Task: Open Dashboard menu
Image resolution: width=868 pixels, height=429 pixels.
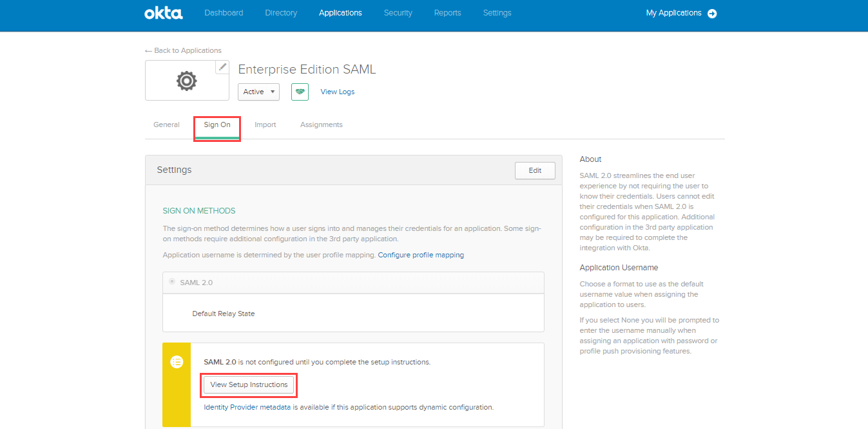Action: pyautogui.click(x=224, y=13)
